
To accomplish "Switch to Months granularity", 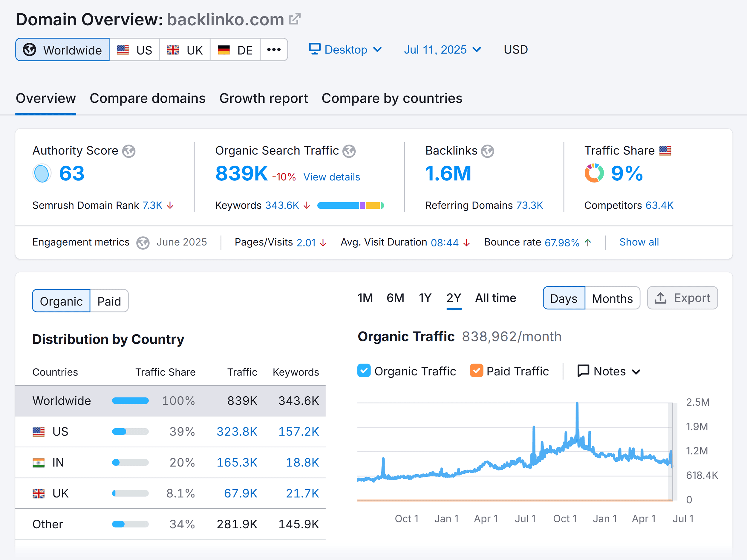I will tap(612, 298).
